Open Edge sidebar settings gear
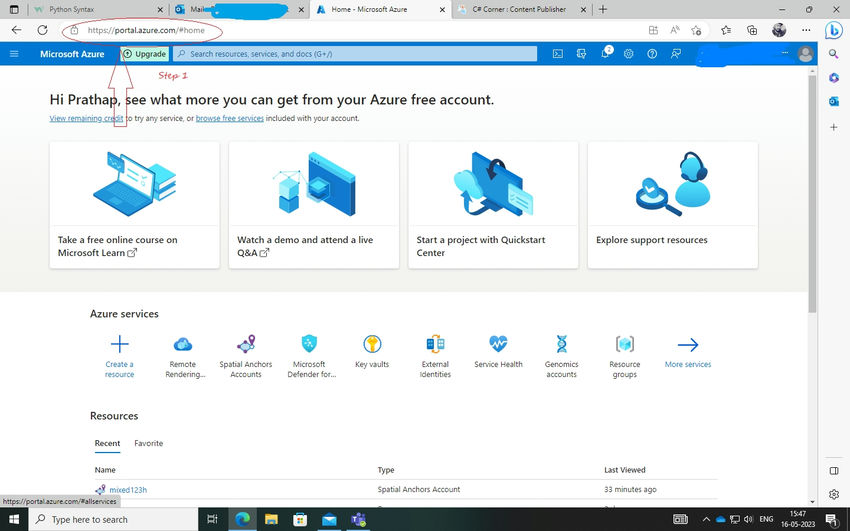Screen dimensions: 850x531 point(834,494)
